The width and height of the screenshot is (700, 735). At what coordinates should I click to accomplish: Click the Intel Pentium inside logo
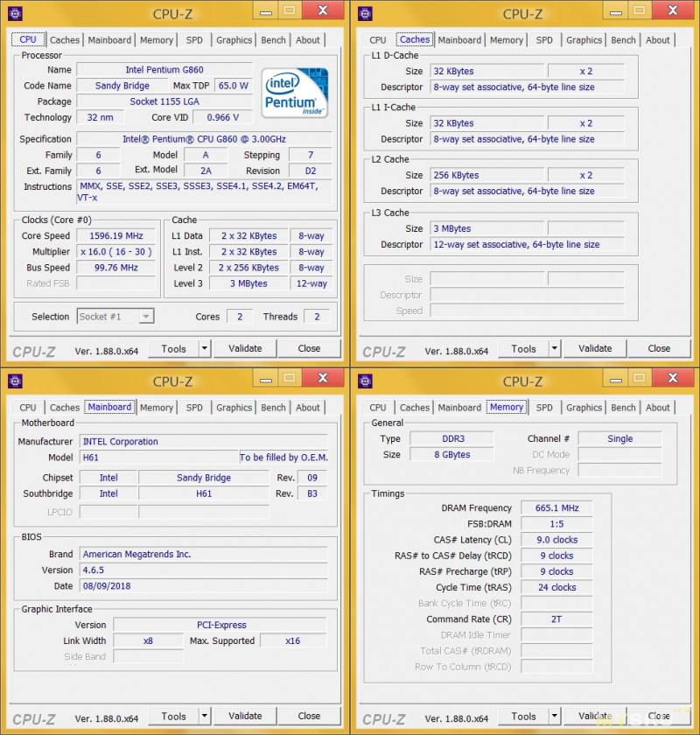pyautogui.click(x=295, y=93)
